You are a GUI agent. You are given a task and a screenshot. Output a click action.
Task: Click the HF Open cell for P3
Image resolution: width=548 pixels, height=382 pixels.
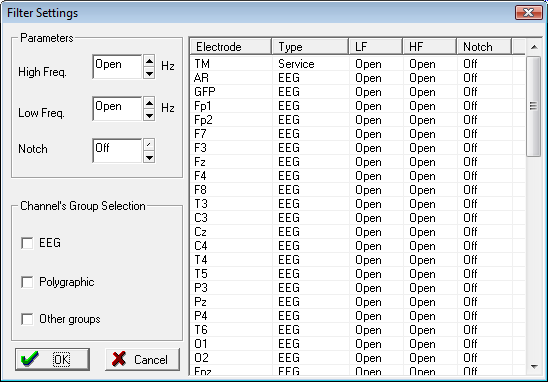click(x=422, y=288)
